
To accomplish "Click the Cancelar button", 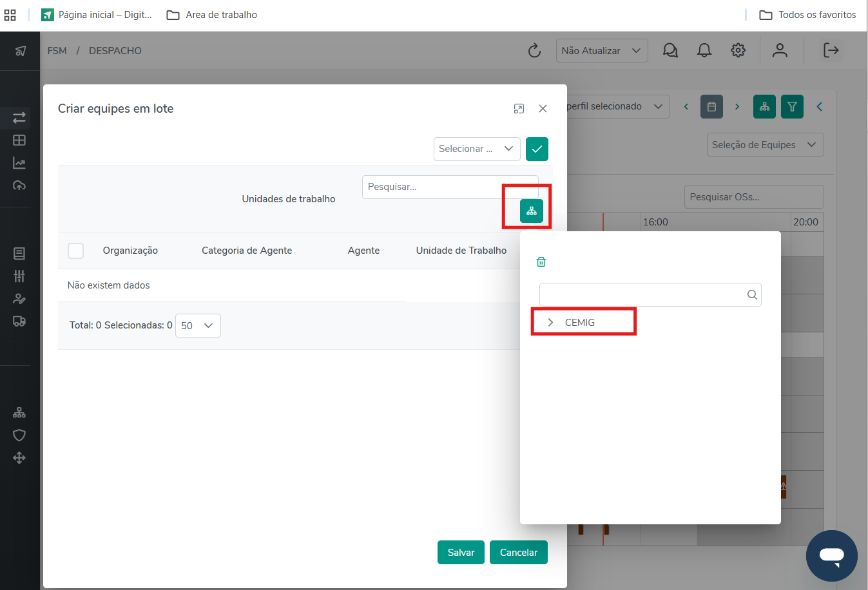I will (518, 553).
